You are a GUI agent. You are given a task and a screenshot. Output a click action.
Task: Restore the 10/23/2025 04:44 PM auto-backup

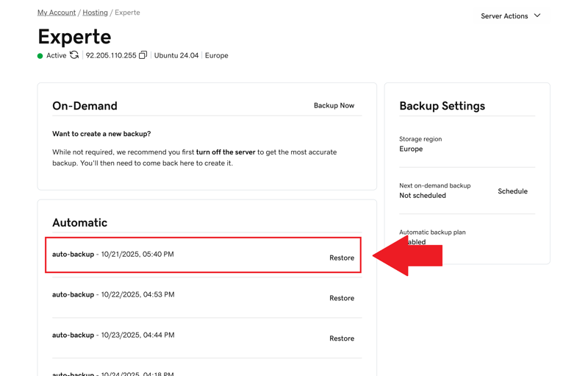click(x=342, y=339)
